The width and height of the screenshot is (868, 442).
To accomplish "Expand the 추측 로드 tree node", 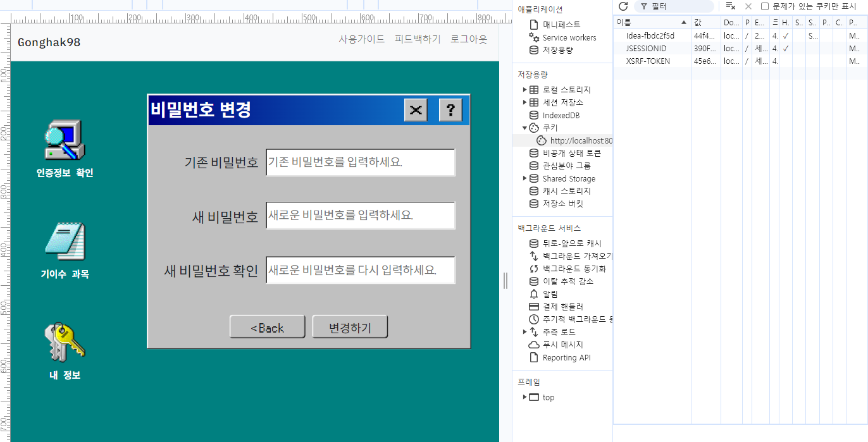I will [525, 332].
